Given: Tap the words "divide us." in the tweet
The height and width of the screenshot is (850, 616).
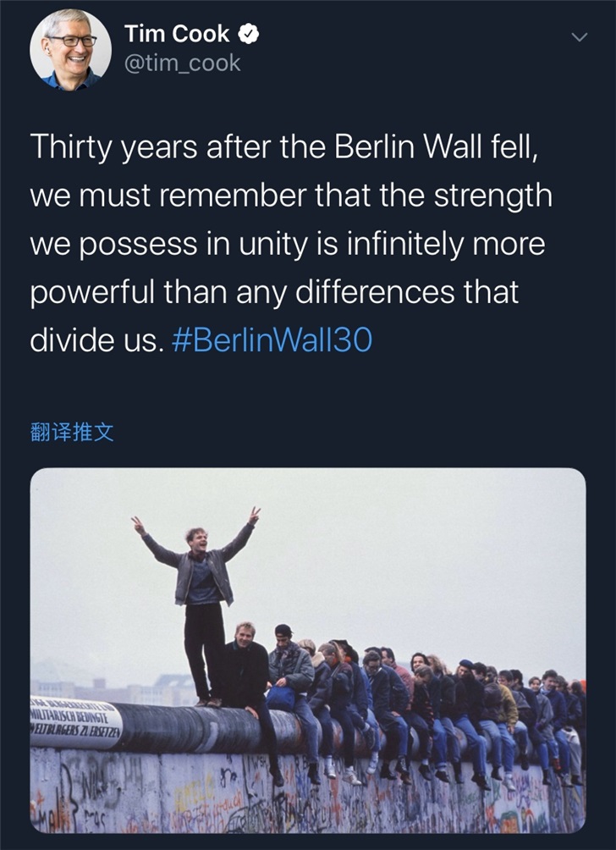Looking at the screenshot, I should click(95, 339).
